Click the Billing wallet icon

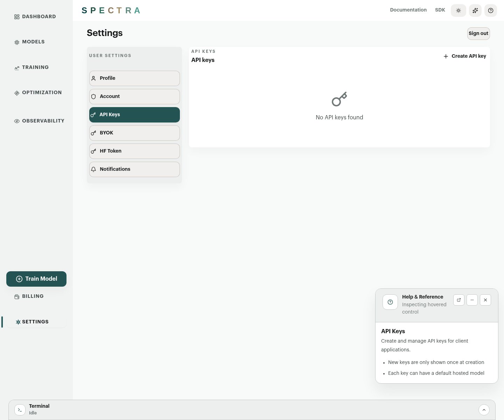pos(17,297)
